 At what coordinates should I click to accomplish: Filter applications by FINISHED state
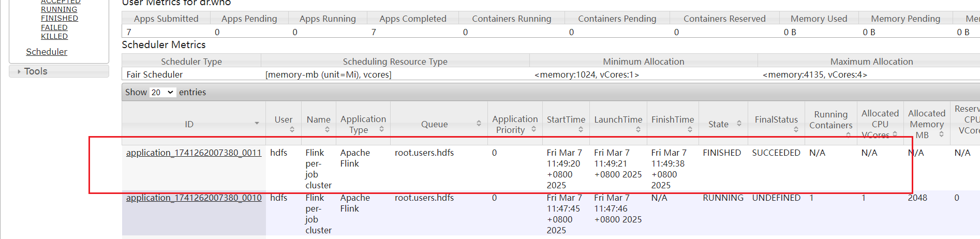click(x=60, y=18)
